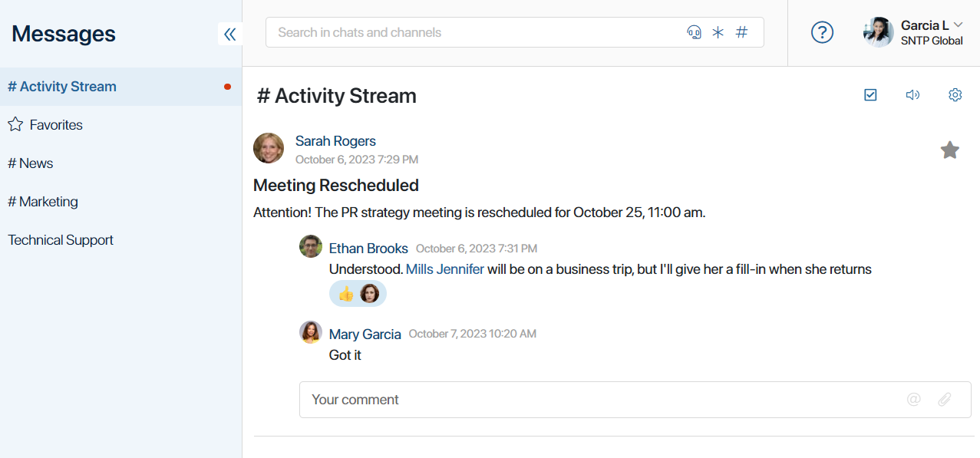Collapse the Messages sidebar with double chevron
Image resolution: width=980 pixels, height=458 pixels.
[x=229, y=34]
